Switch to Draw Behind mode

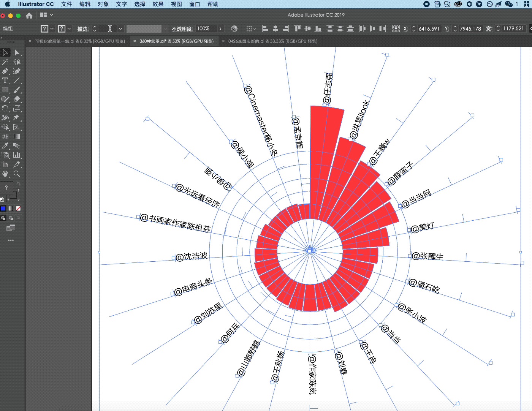[x=11, y=218]
